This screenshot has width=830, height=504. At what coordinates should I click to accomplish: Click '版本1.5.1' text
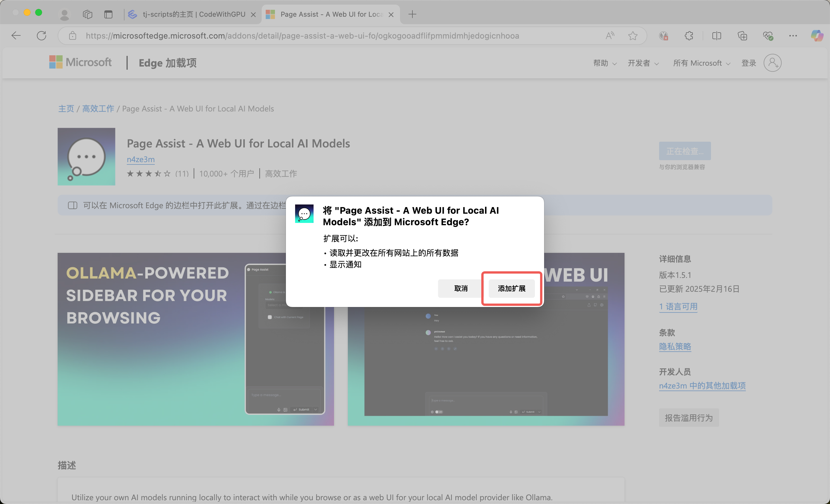(675, 275)
